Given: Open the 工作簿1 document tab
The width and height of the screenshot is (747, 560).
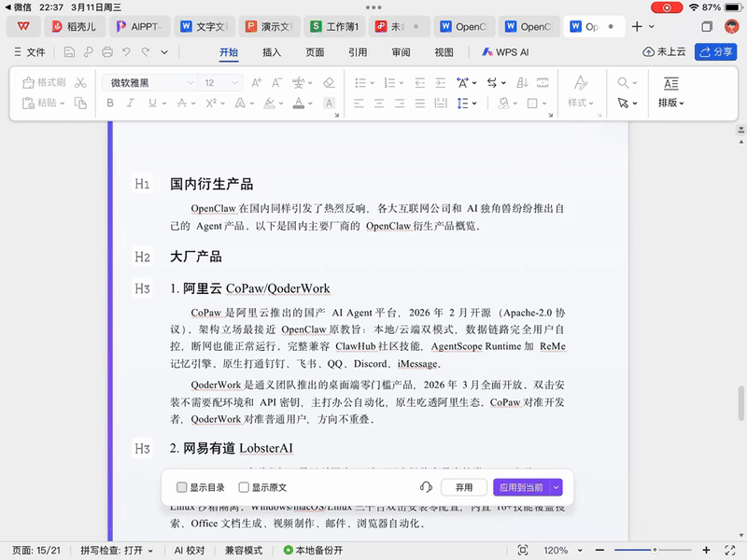Looking at the screenshot, I should pyautogui.click(x=334, y=27).
